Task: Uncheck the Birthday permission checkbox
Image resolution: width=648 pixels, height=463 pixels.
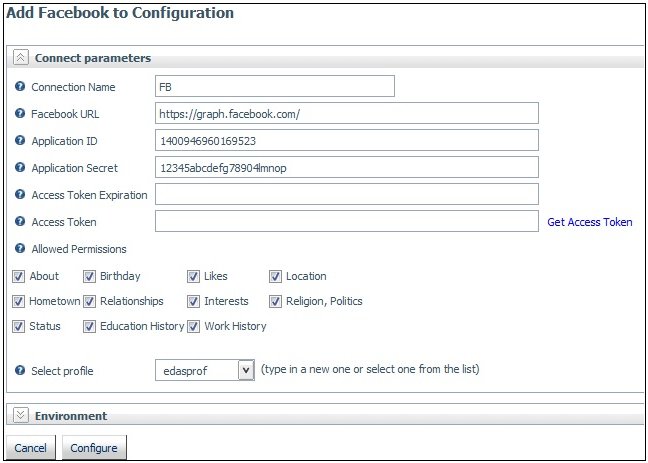Action: (89, 277)
